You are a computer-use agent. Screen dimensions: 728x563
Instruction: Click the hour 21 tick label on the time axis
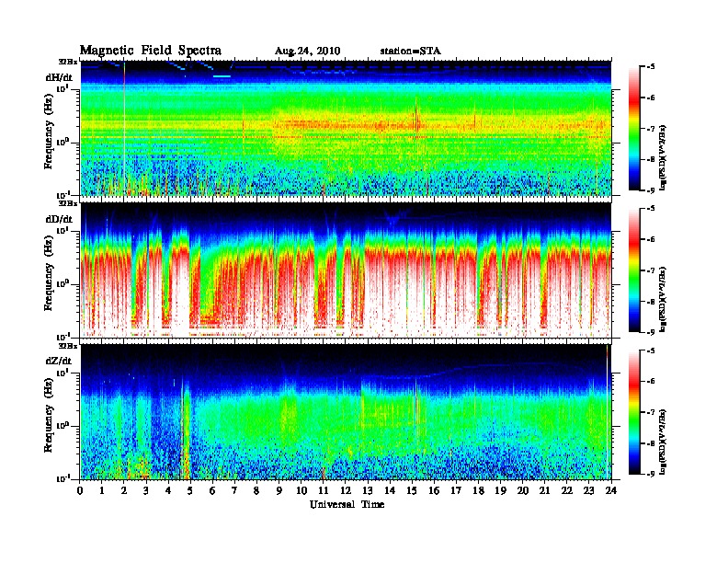click(x=545, y=490)
